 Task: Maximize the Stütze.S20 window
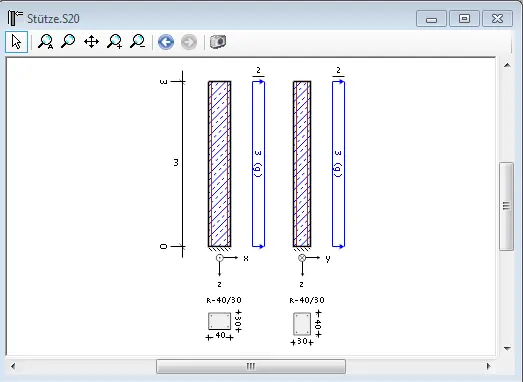tap(464, 18)
